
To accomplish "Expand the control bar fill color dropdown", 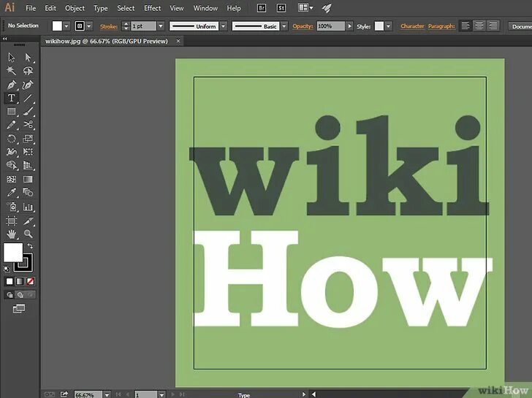I will pos(66,26).
